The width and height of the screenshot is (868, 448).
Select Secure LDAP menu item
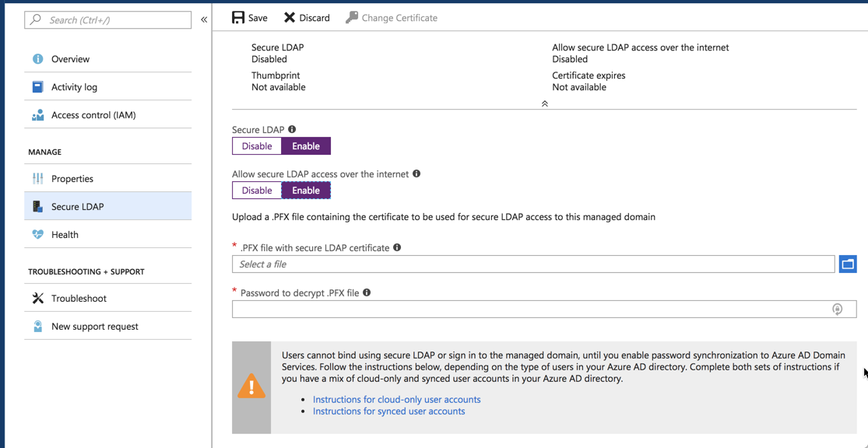[x=108, y=206]
